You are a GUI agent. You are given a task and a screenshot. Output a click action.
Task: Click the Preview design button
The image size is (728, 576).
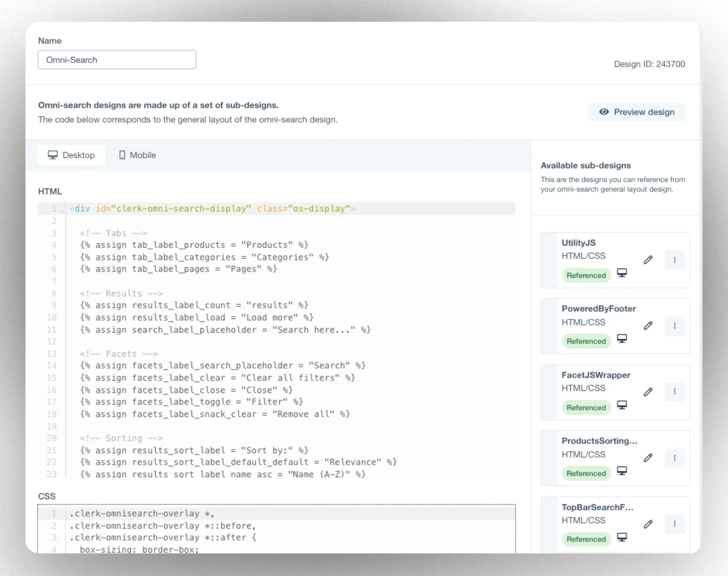point(637,112)
